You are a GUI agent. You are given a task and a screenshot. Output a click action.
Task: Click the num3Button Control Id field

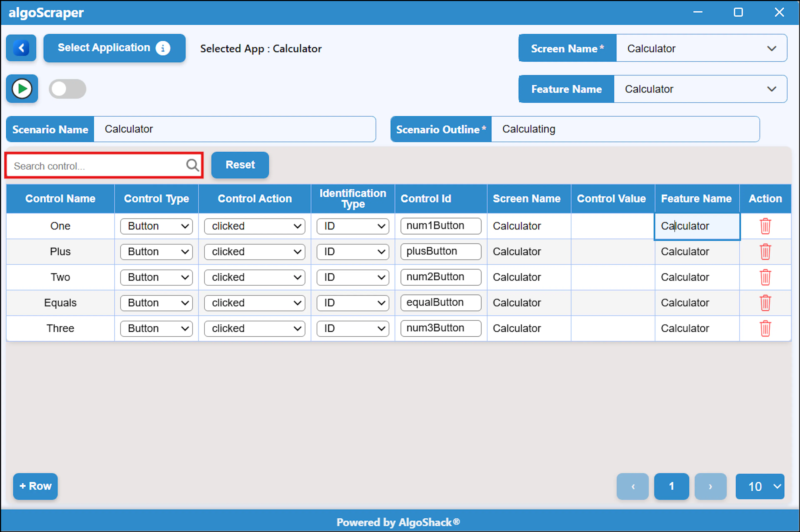(x=441, y=328)
